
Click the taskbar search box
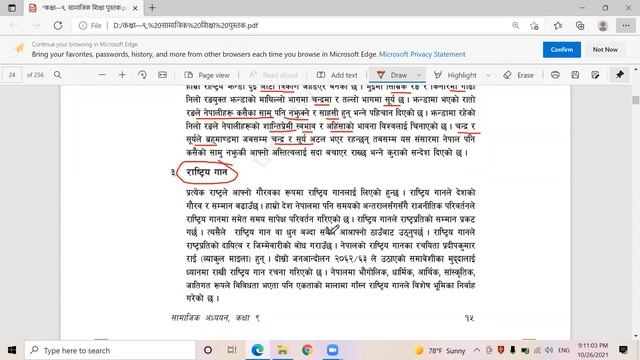[x=110, y=350]
